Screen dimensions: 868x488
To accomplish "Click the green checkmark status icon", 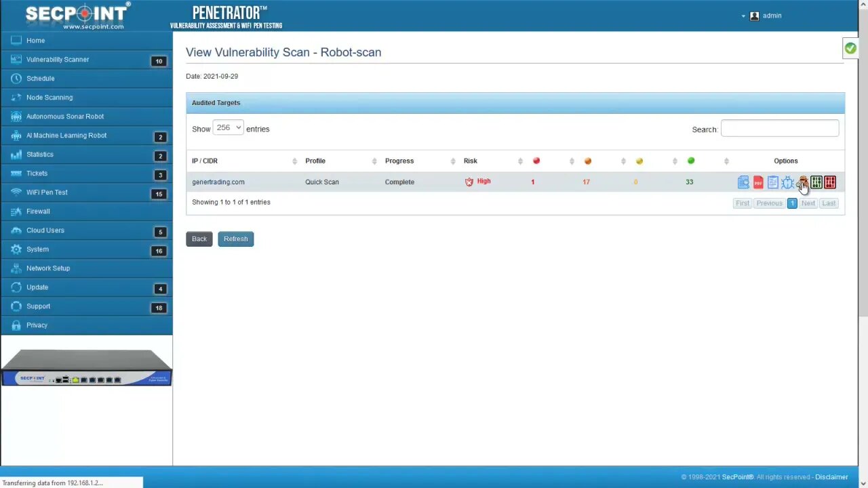I will (850, 48).
